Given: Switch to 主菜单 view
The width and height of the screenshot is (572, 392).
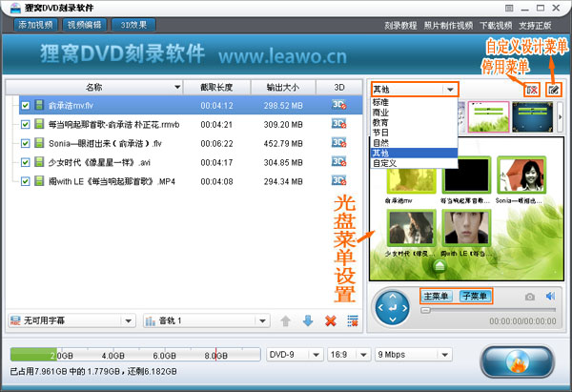Looking at the screenshot, I should coord(437,296).
